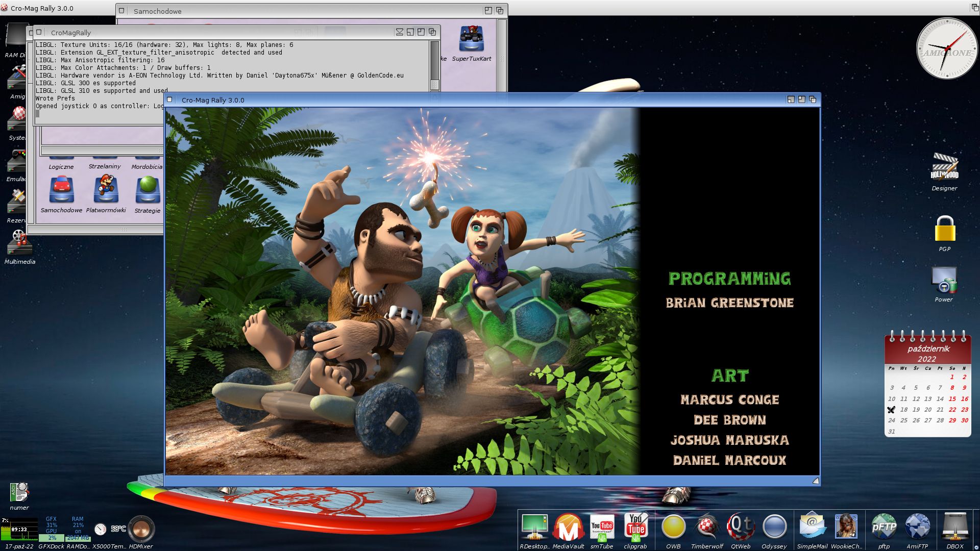Image resolution: width=980 pixels, height=551 pixels.
Task: Launch Odyssey browser from the dock
Action: pyautogui.click(x=774, y=527)
